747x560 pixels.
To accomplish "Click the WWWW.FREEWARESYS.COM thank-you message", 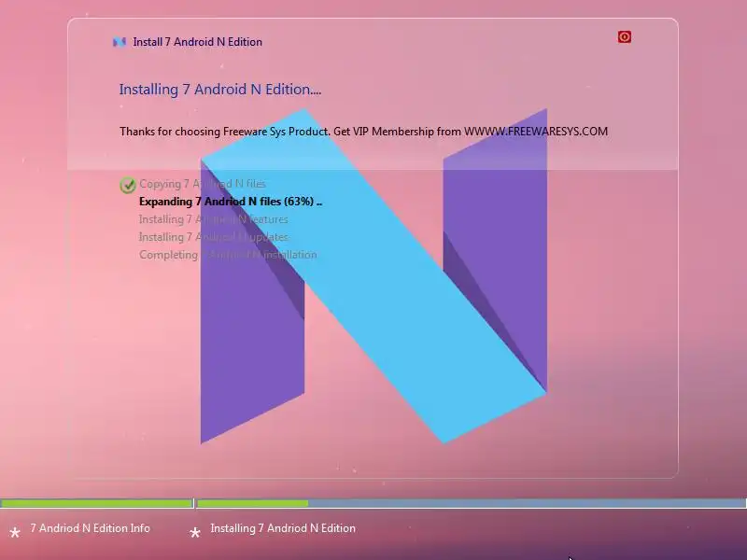I will pyautogui.click(x=363, y=132).
